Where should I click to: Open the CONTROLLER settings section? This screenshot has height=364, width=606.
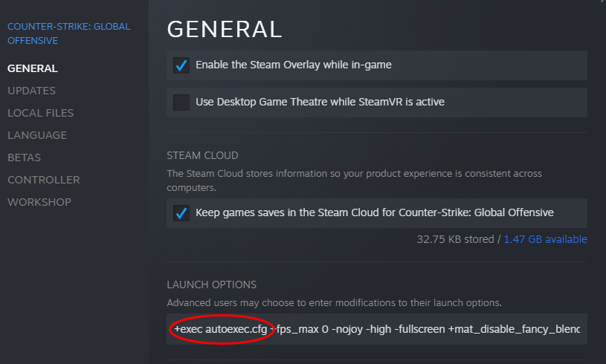click(x=43, y=180)
